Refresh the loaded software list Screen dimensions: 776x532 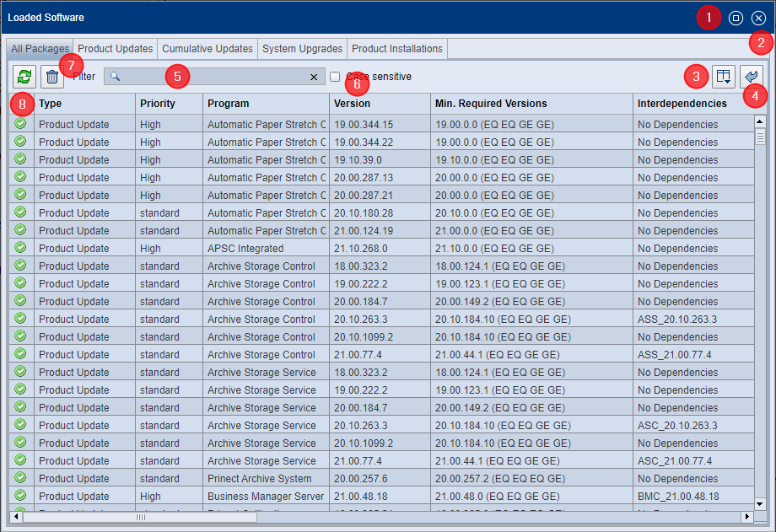point(24,77)
